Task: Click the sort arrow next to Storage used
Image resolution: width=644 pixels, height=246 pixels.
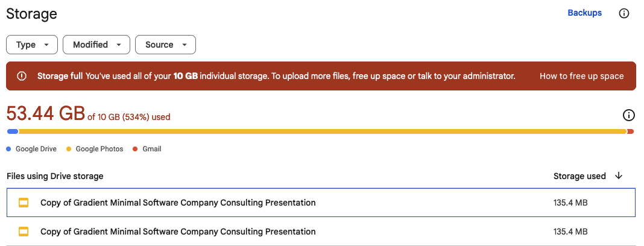Action: pyautogui.click(x=619, y=176)
